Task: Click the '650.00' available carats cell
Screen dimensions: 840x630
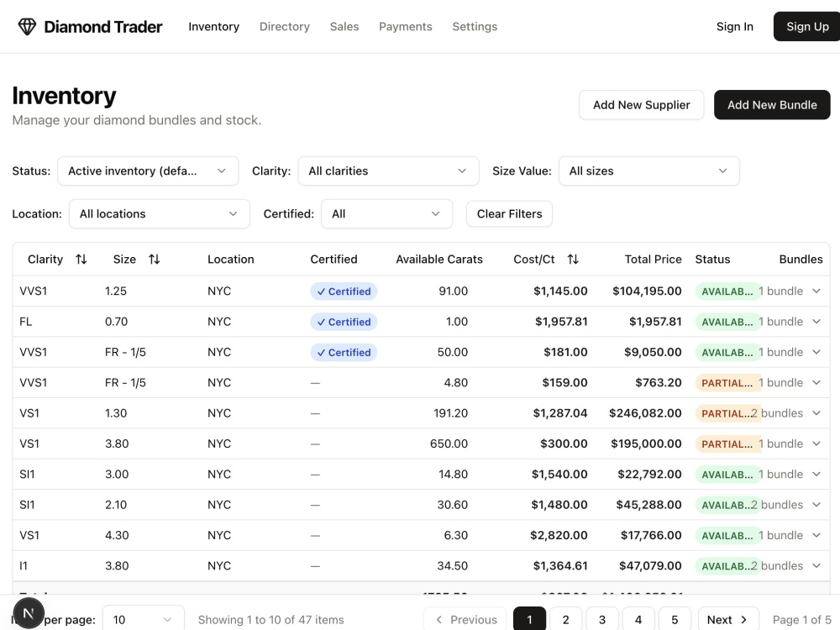Action: point(449,444)
